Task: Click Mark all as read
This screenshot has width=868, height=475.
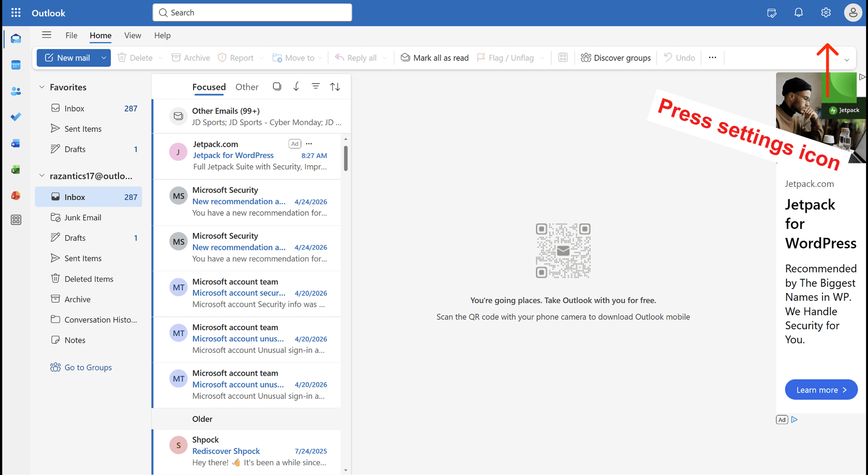Action: [x=434, y=58]
